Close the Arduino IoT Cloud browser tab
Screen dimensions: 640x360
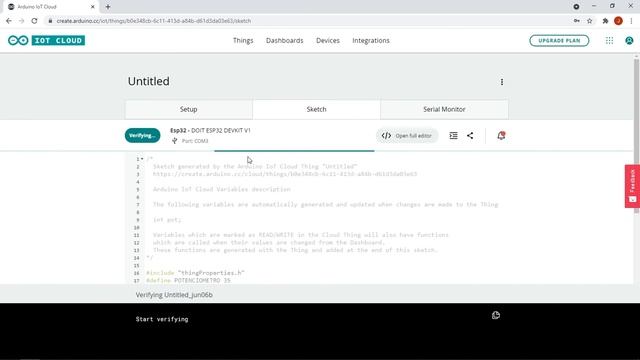pos(93,7)
